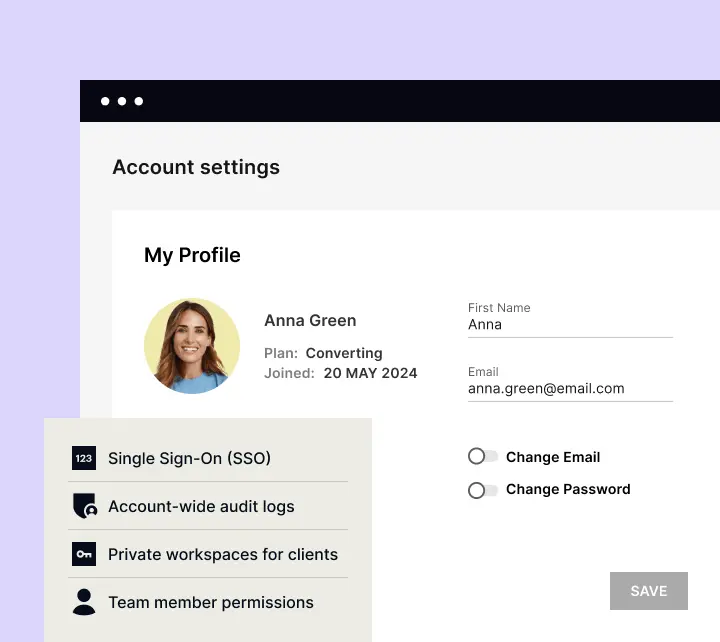The height and width of the screenshot is (642, 720).
Task: Select the Single Sign-On (SSO) item
Action: 189,458
